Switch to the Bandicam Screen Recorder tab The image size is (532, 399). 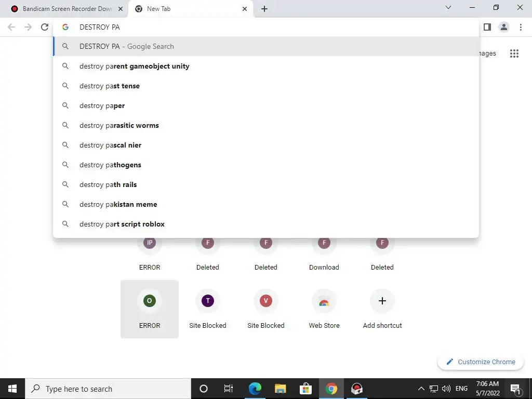pyautogui.click(x=66, y=9)
